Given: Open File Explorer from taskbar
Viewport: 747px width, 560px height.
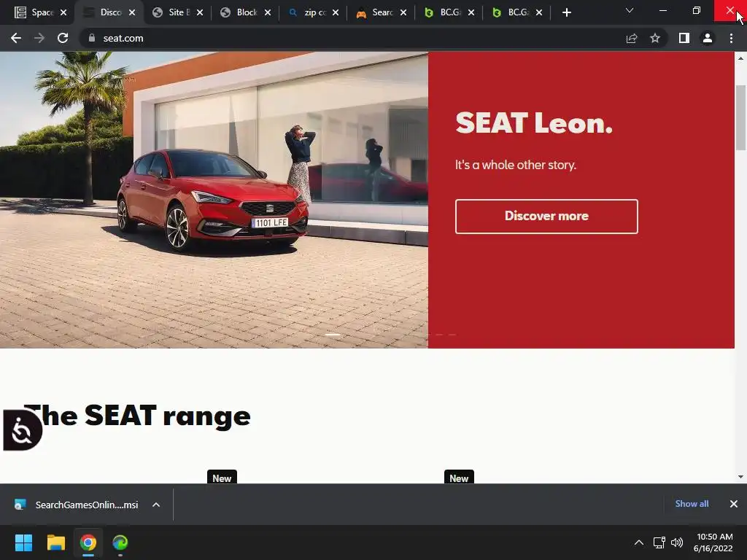Looking at the screenshot, I should tap(55, 542).
